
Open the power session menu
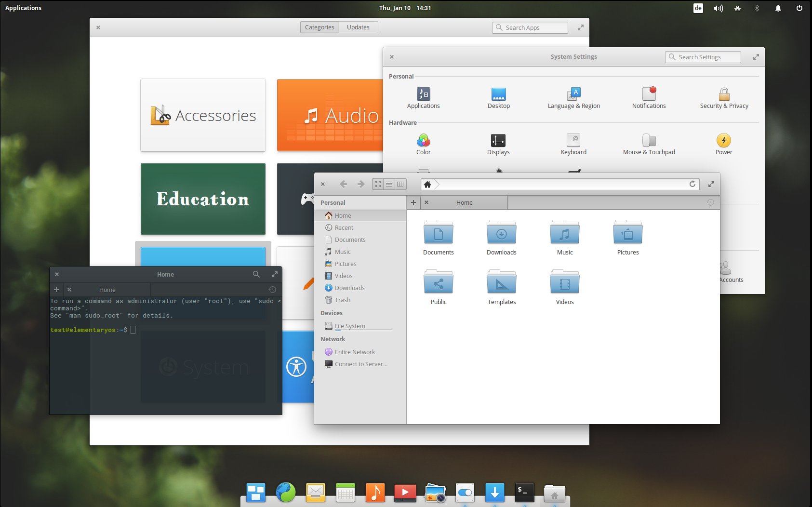pos(799,8)
